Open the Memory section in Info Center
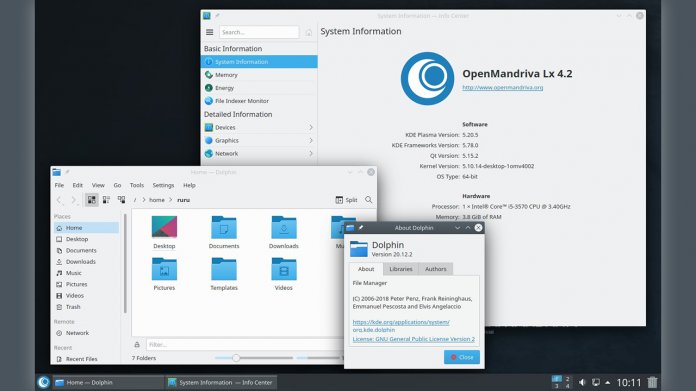 pyautogui.click(x=259, y=75)
